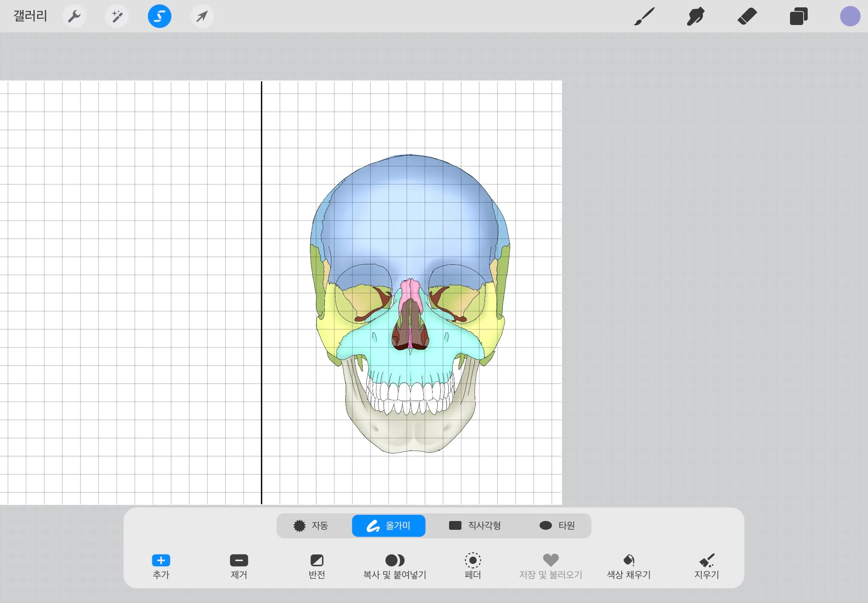Return to the 갤러리 gallery
The width and height of the screenshot is (868, 603).
(30, 16)
